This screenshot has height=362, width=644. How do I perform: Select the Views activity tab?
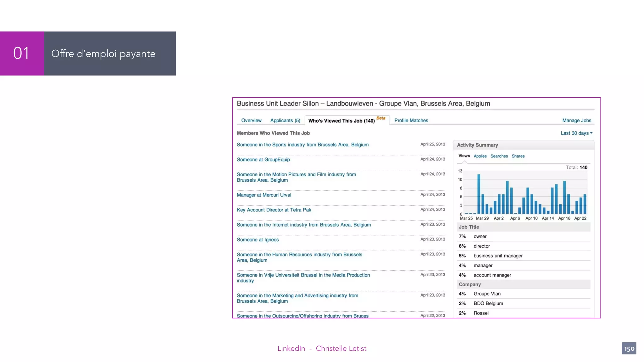point(464,156)
